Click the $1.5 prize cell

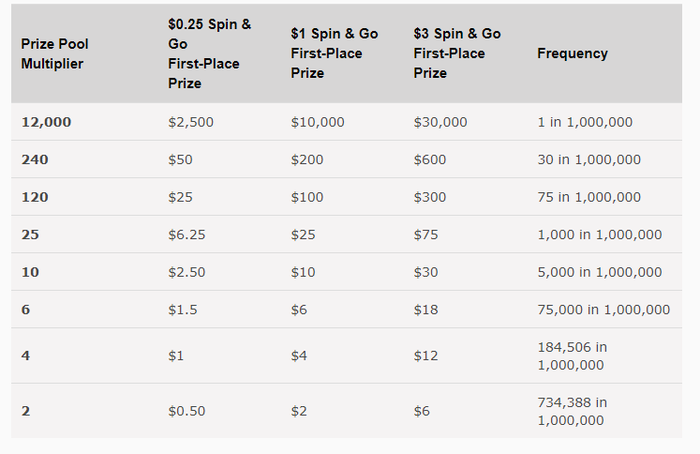[182, 310]
